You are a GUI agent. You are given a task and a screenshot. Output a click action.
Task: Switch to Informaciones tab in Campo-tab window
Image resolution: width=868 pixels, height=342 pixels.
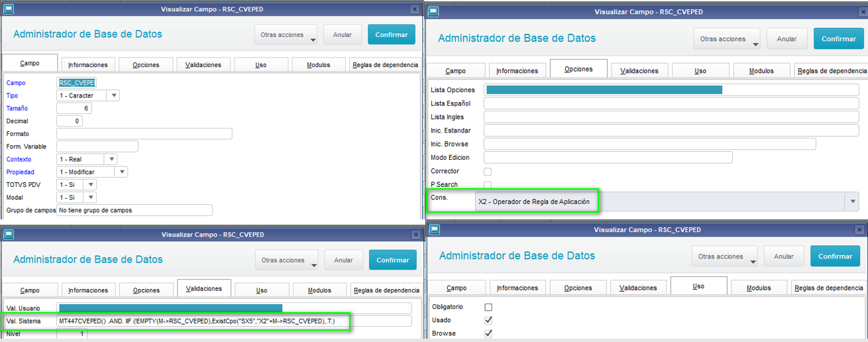(x=88, y=65)
